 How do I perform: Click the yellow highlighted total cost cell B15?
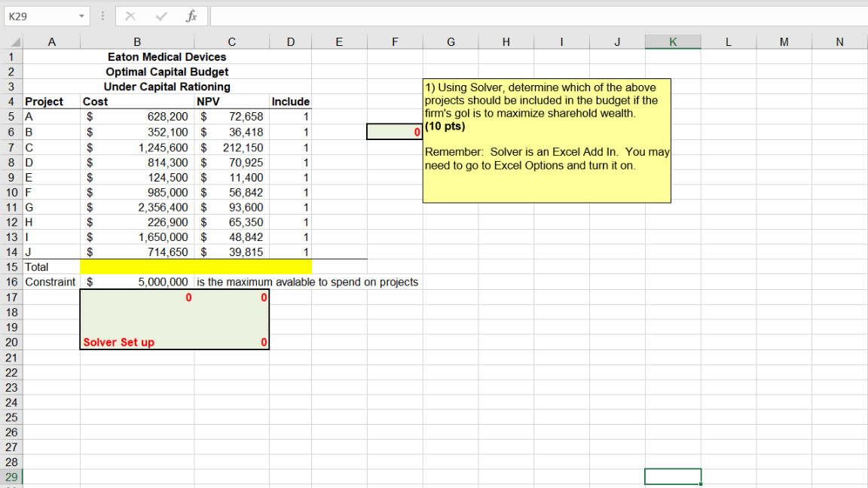tap(137, 267)
